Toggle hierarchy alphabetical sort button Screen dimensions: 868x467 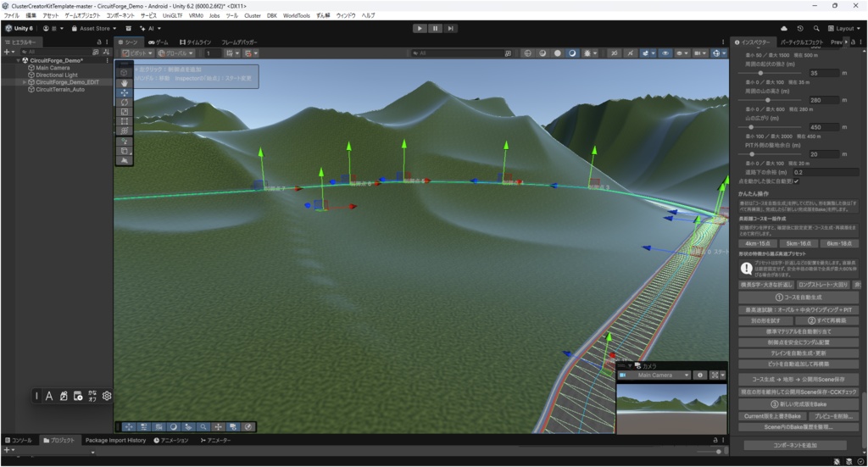click(x=106, y=52)
